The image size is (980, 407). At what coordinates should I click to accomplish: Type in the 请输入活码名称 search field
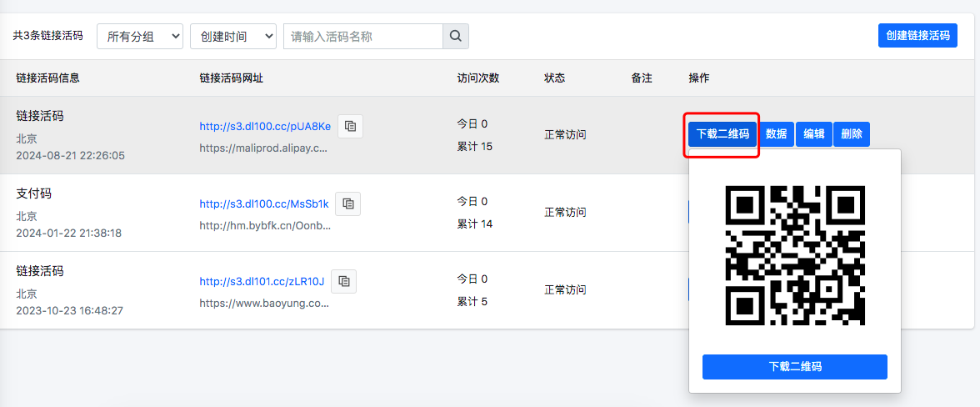click(362, 36)
